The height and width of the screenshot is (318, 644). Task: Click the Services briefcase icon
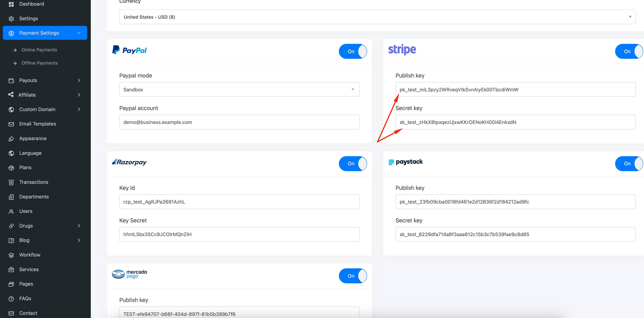[x=11, y=270]
